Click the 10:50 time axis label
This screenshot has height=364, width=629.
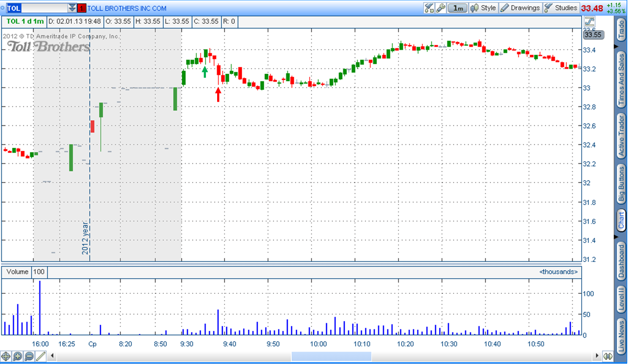pyautogui.click(x=536, y=344)
